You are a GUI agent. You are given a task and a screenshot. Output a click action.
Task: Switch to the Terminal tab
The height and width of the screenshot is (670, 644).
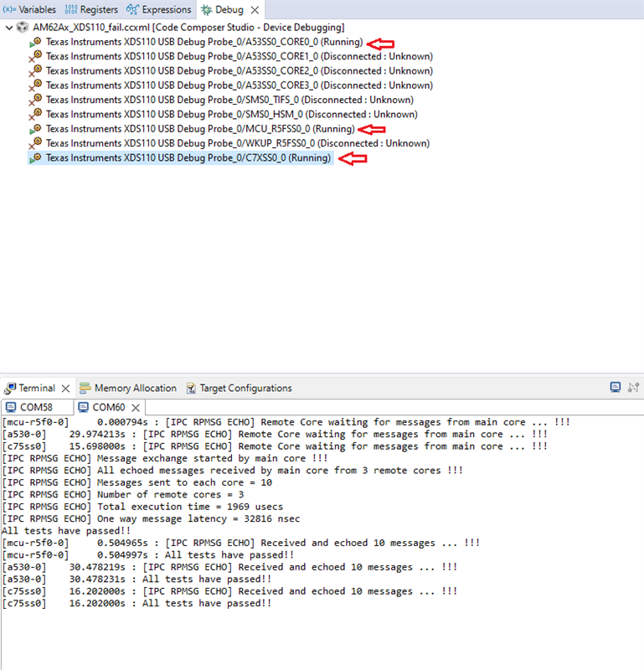(30, 388)
